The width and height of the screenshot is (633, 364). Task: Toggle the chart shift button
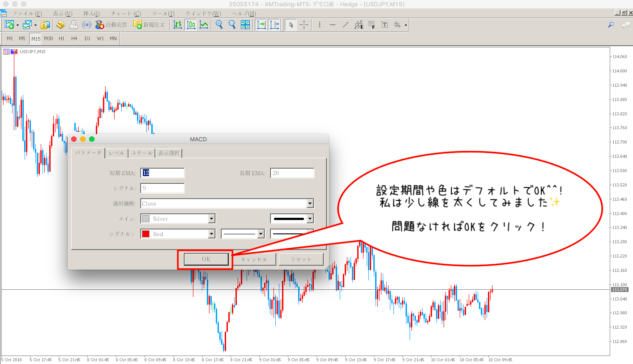274,25
